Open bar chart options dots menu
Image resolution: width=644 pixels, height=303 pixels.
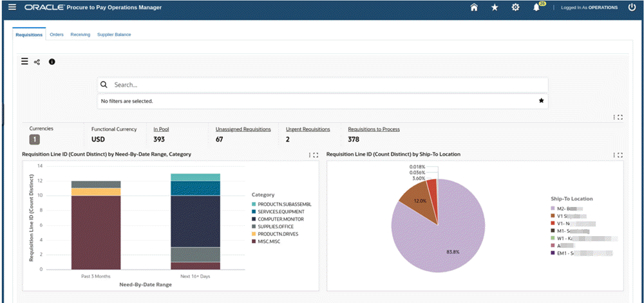coord(310,155)
